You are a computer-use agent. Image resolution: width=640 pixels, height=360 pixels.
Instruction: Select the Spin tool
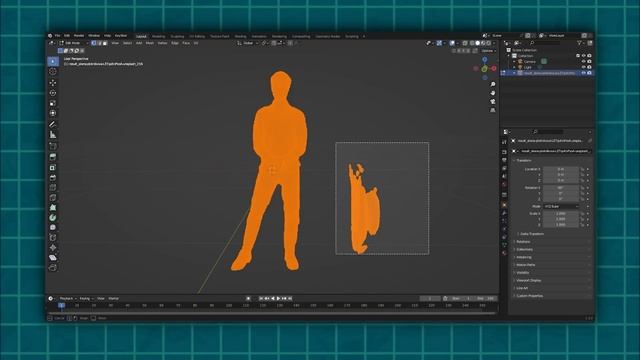point(53,218)
